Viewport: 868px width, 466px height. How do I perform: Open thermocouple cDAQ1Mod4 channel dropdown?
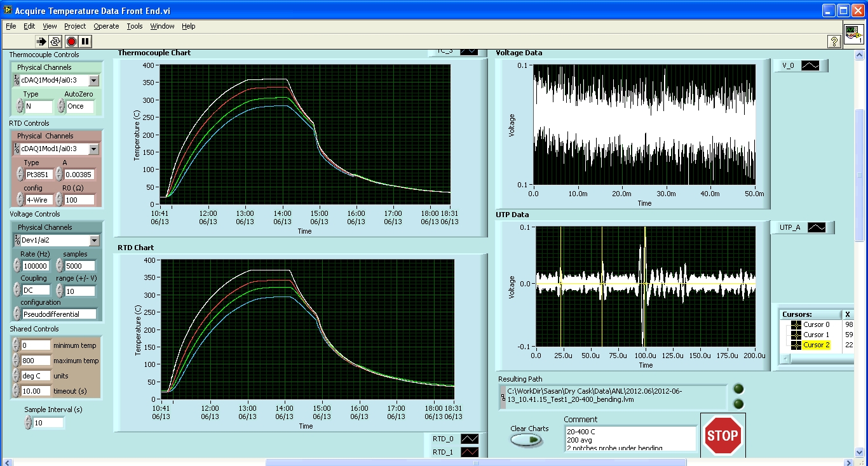pyautogui.click(x=93, y=81)
